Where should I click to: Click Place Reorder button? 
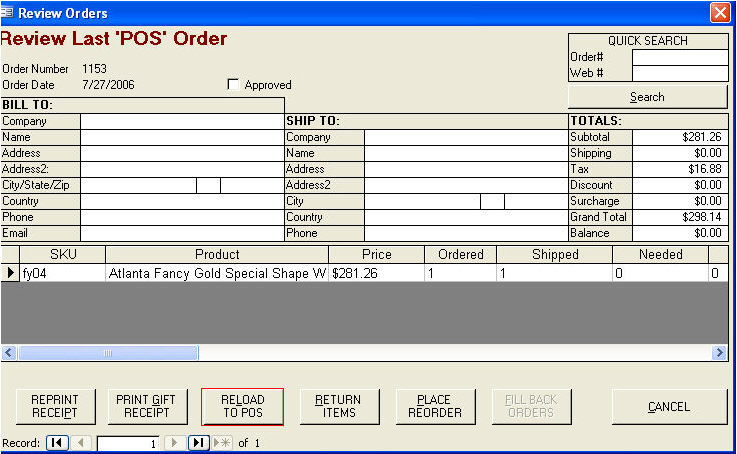[x=435, y=406]
